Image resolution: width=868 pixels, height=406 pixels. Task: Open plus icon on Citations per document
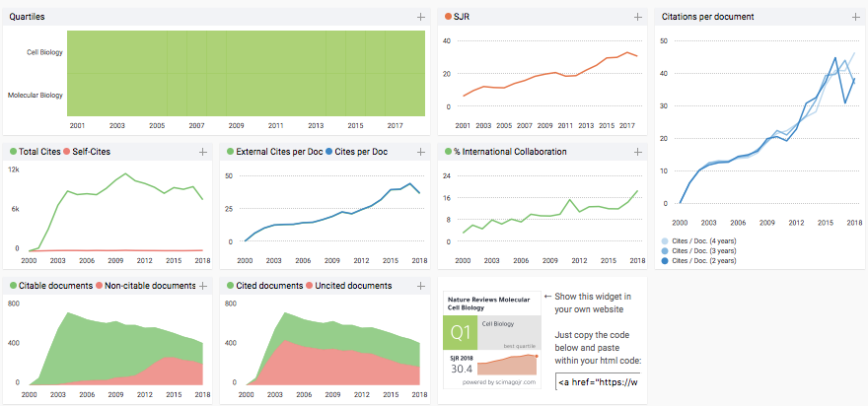pos(855,18)
